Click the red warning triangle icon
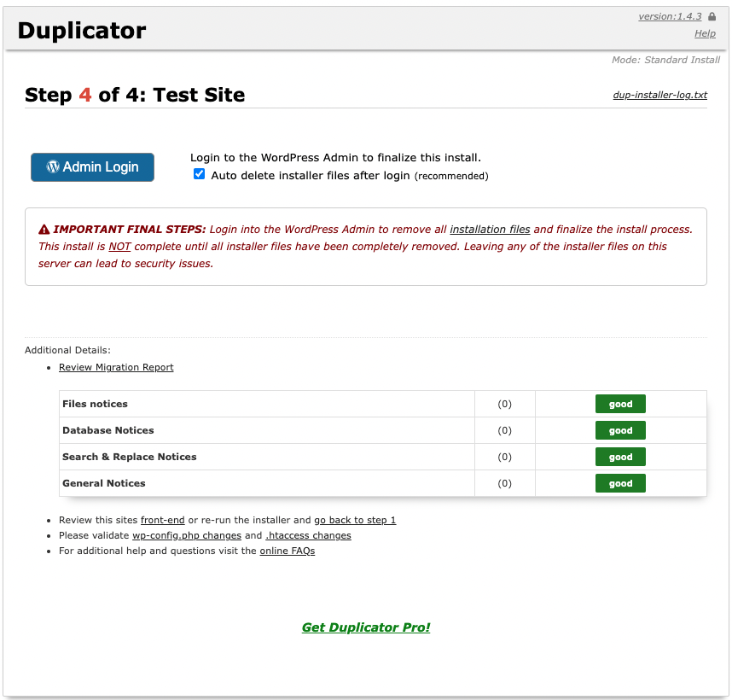This screenshot has height=700, width=732. [x=44, y=230]
